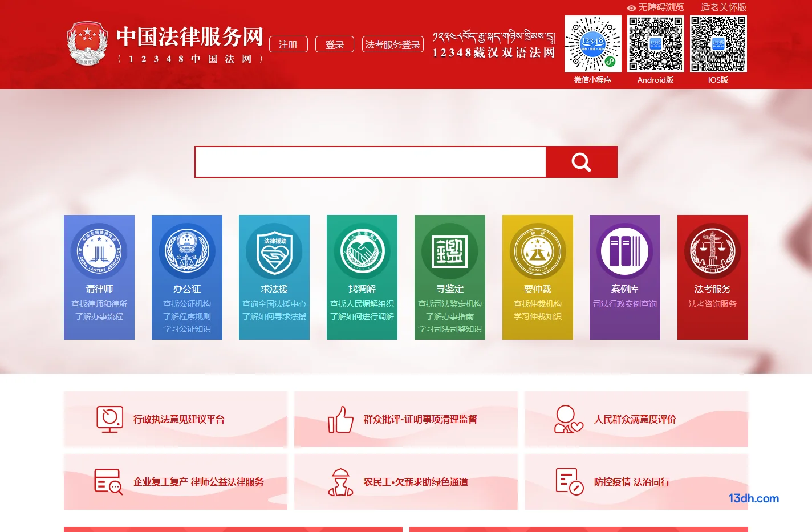The image size is (812, 532).
Task: Click the 无障碍浏览 accessibility link
Action: coord(661,7)
